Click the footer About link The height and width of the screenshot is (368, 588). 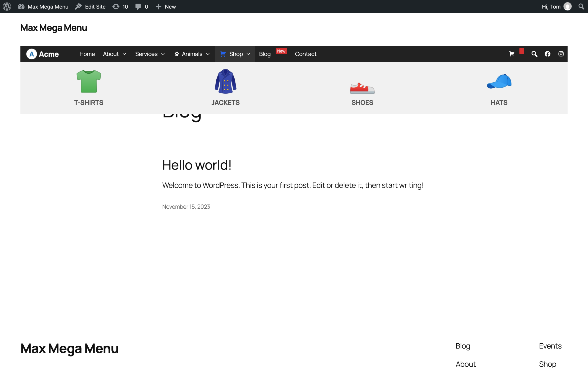[x=466, y=364]
